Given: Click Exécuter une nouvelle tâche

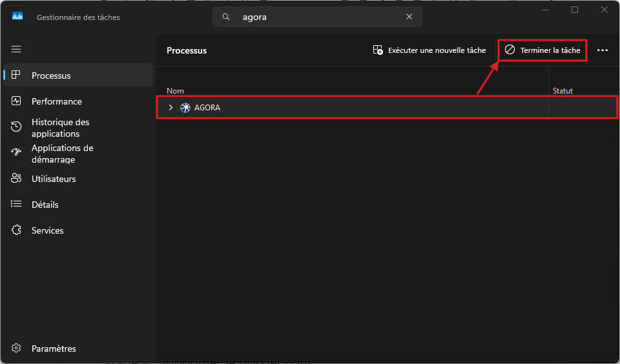Looking at the screenshot, I should pos(429,50).
